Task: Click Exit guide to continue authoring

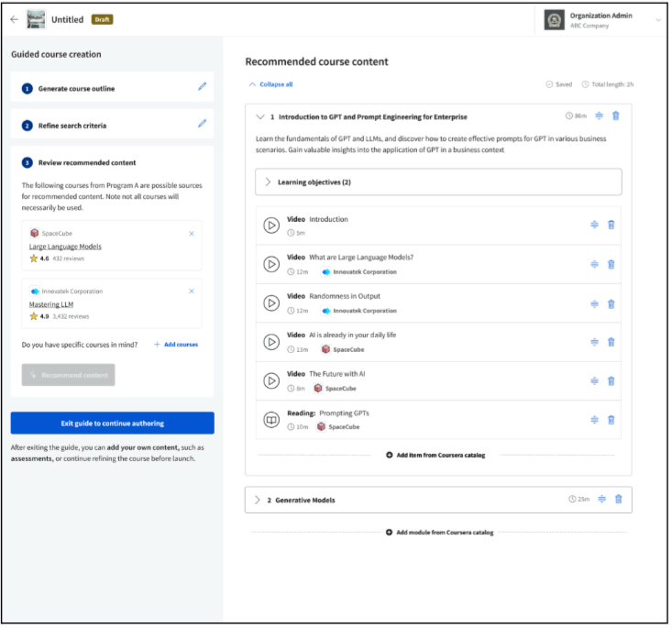Action: click(112, 424)
